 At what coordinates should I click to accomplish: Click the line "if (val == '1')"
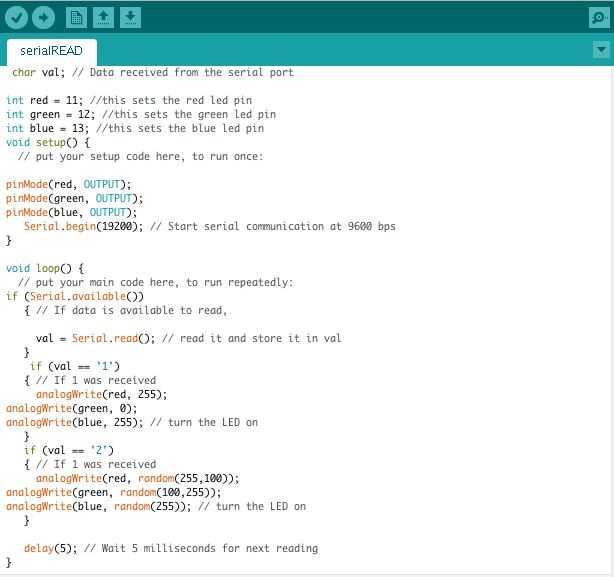[74, 366]
